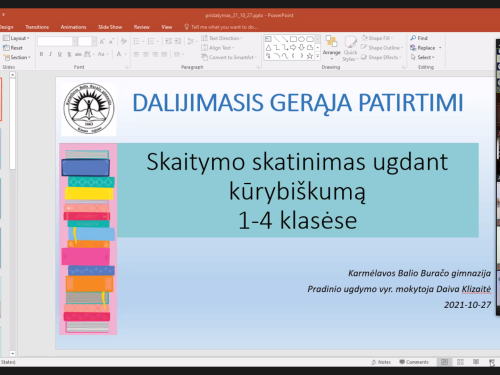Toggle Bold formatting

click(x=41, y=54)
